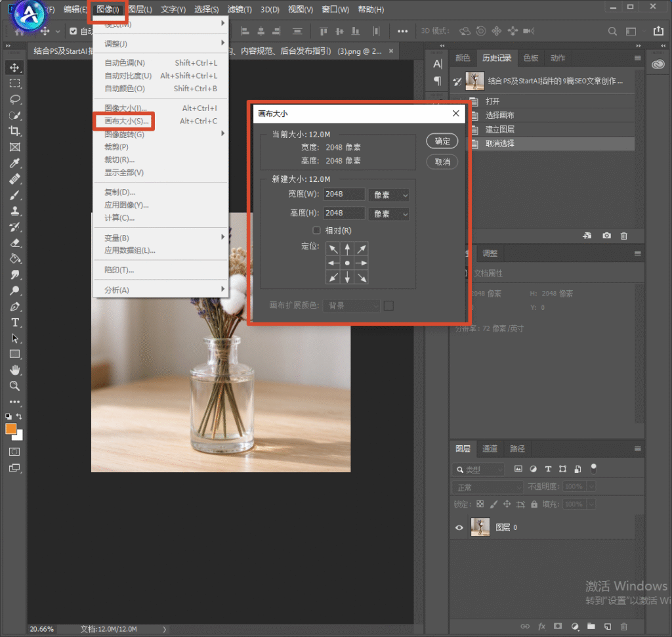Viewport: 672px width, 637px height.
Task: Select the Zoom tool
Action: point(14,386)
